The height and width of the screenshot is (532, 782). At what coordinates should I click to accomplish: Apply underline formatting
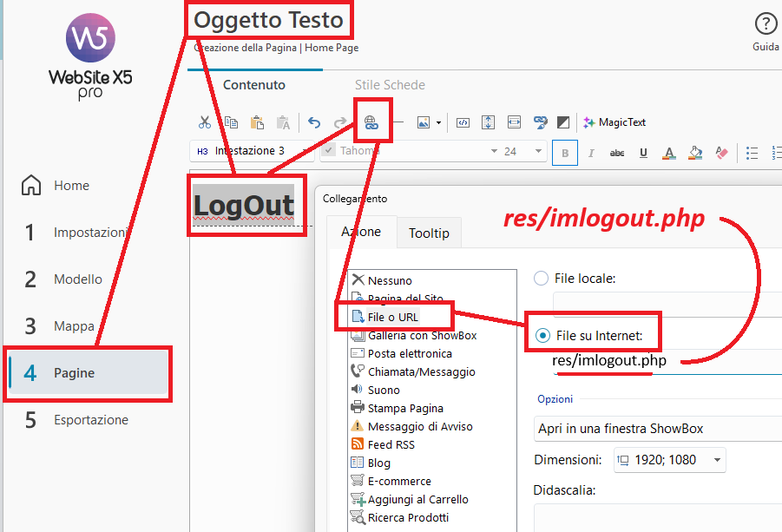643,153
